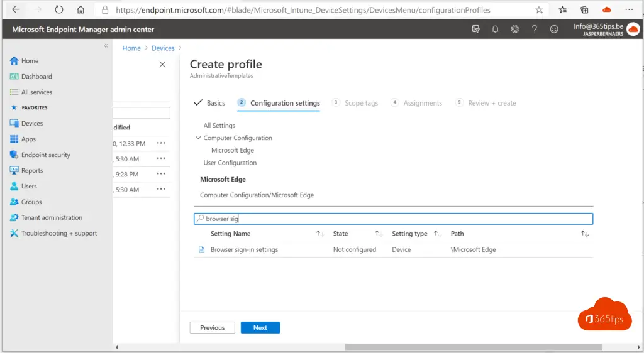Reload the page with refresh icon
Screen dimensions: 644x353
[x=59, y=9]
